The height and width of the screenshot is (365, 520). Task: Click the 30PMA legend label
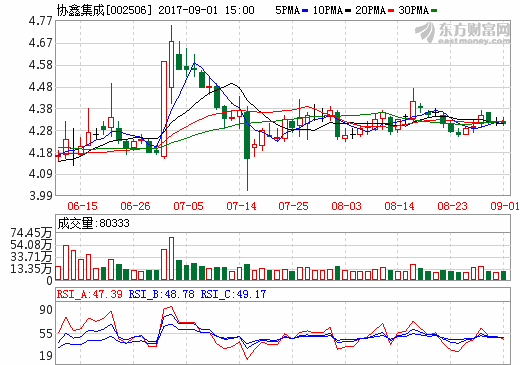pyautogui.click(x=413, y=10)
